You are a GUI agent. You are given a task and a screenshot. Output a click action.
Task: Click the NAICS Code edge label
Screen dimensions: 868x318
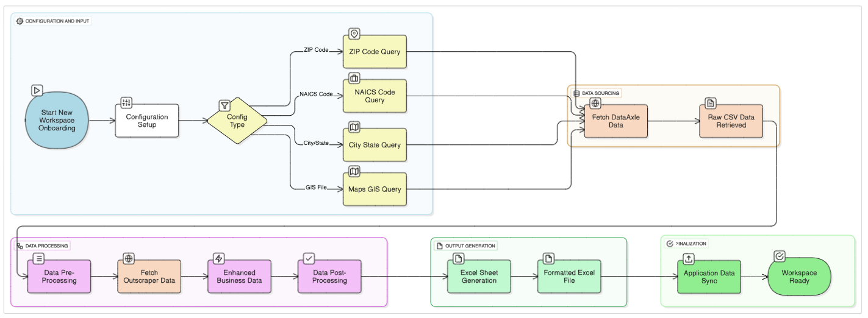click(316, 94)
